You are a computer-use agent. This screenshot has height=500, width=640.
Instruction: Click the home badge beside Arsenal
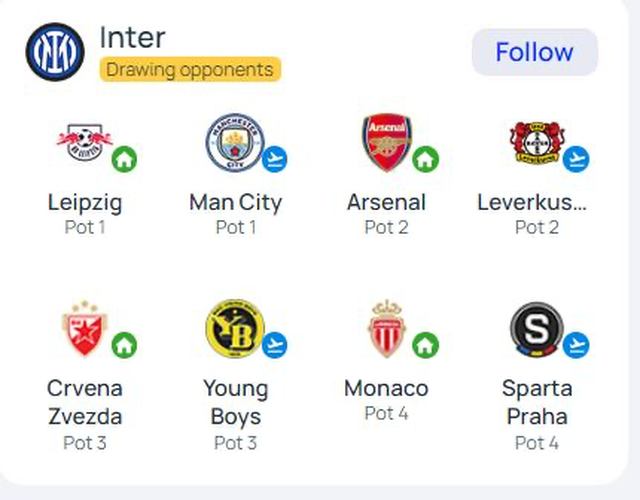426,158
